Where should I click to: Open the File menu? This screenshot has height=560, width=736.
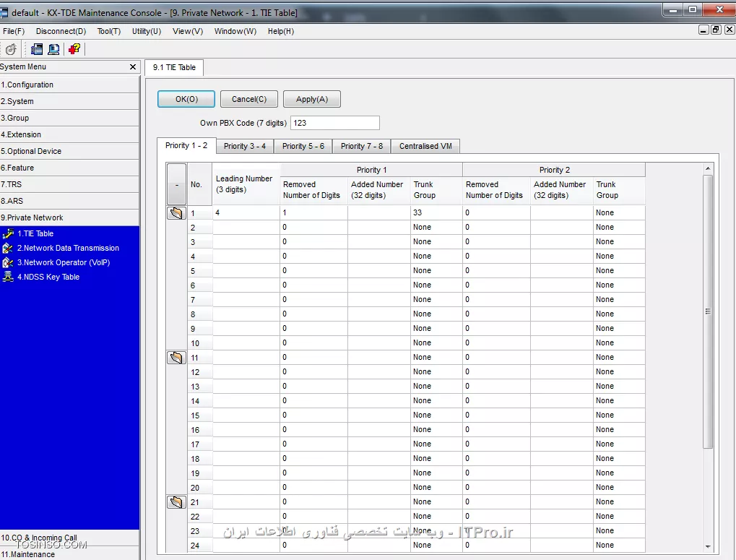pos(14,31)
